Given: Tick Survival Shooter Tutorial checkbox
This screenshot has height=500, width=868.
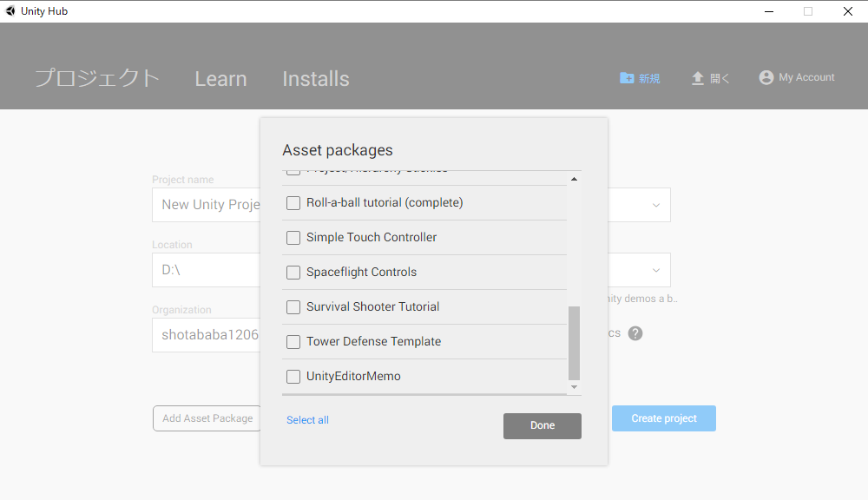Looking at the screenshot, I should coord(293,307).
